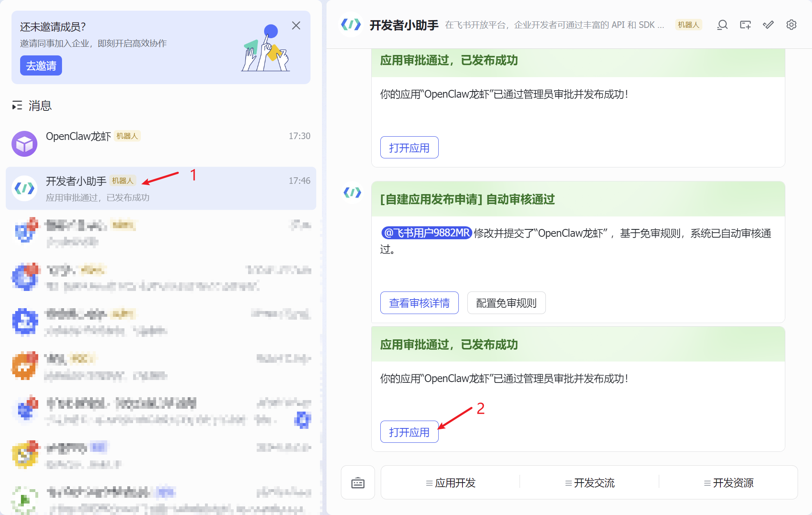Click 配置免审规则 button
The height and width of the screenshot is (515, 812).
coord(506,303)
